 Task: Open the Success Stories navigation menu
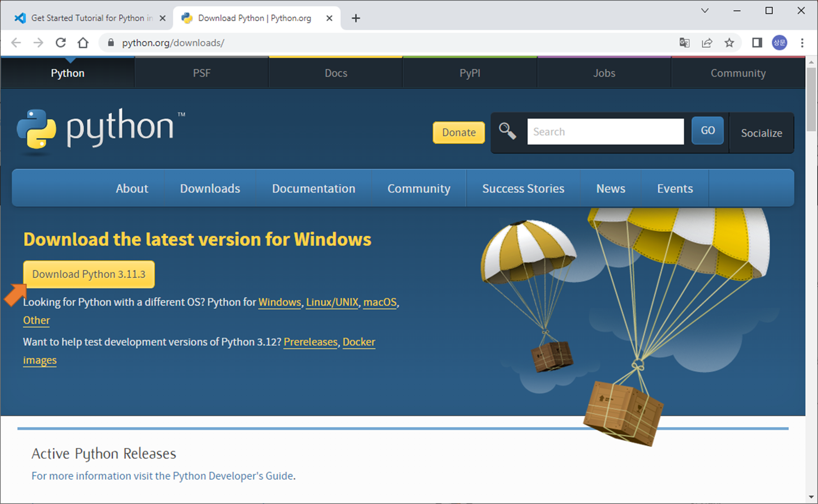(x=523, y=189)
